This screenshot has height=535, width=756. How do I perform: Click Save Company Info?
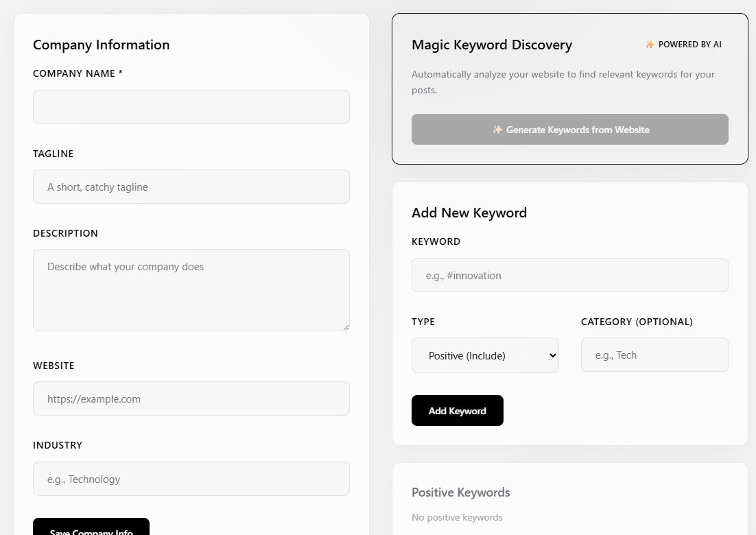click(91, 530)
